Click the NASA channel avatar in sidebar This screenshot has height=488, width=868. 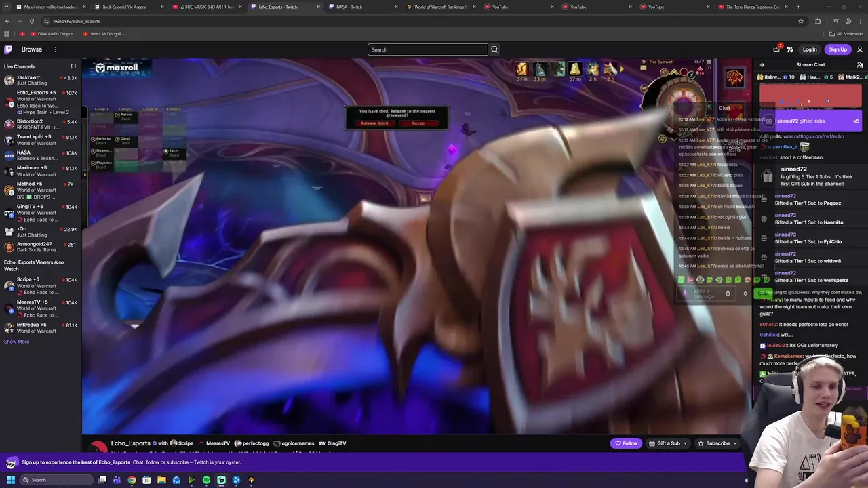click(9, 155)
